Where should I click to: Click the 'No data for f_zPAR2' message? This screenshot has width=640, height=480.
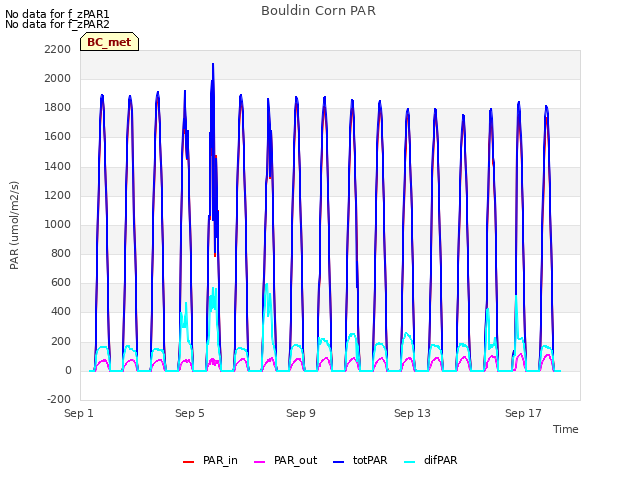click(x=57, y=24)
